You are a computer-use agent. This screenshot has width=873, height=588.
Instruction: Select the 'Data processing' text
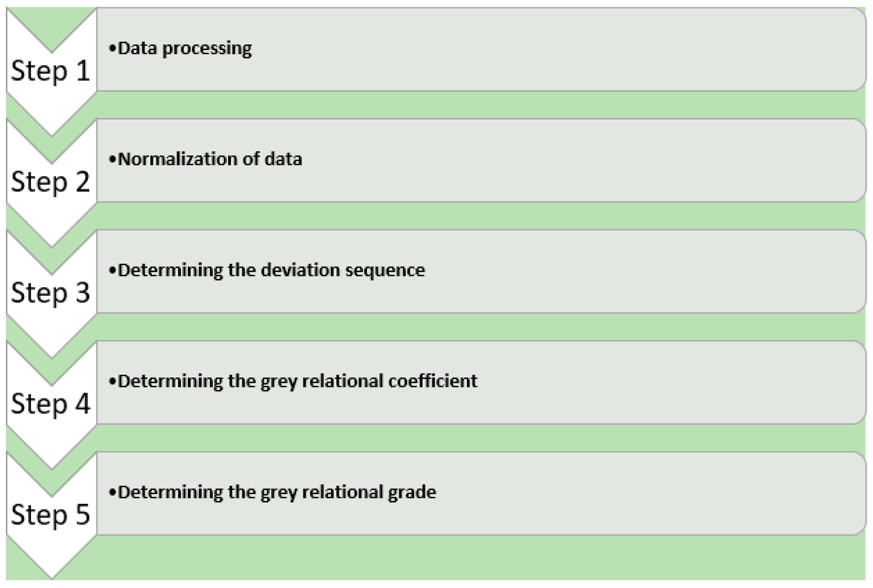tap(185, 49)
